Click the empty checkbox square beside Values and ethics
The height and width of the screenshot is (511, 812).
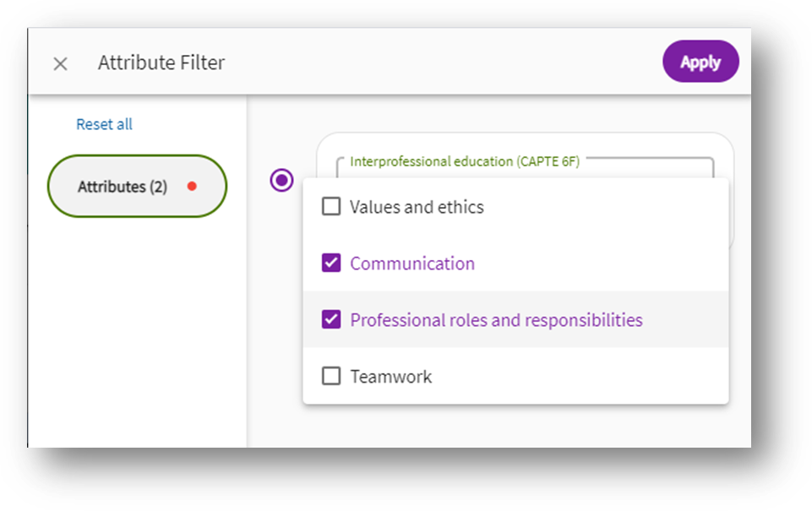[x=330, y=206]
